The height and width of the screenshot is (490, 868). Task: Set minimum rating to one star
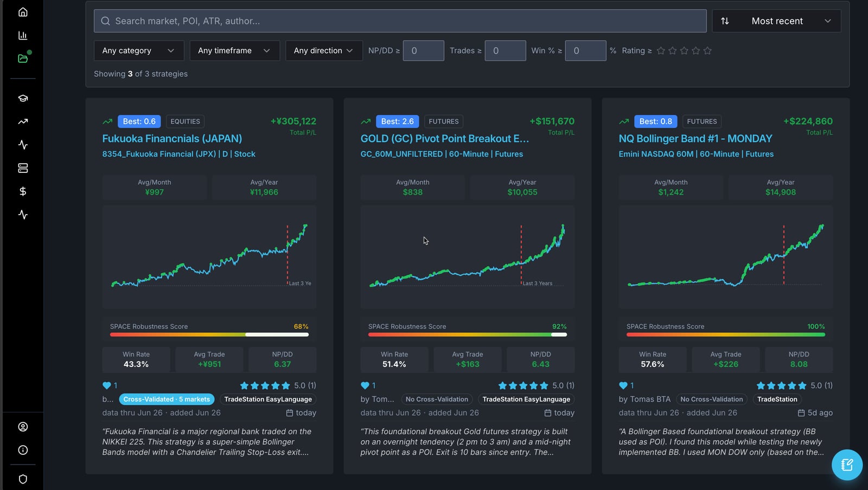(x=661, y=50)
